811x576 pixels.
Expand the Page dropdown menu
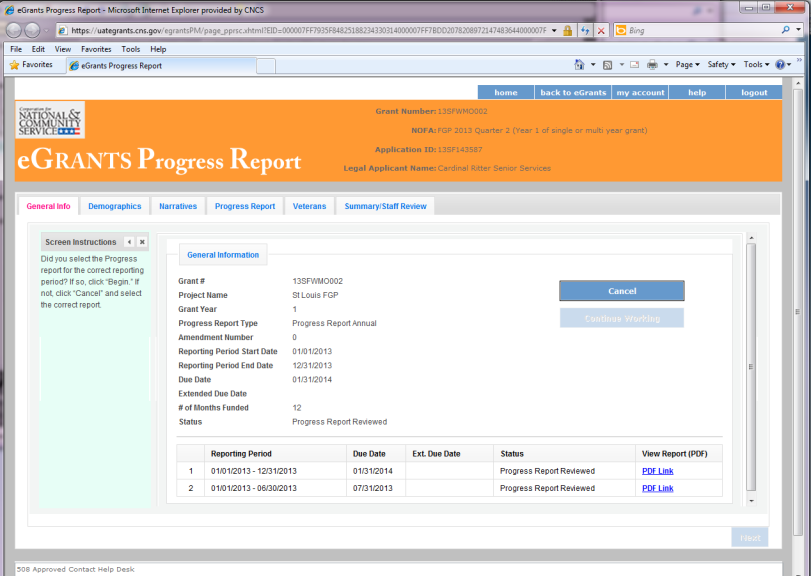687,65
